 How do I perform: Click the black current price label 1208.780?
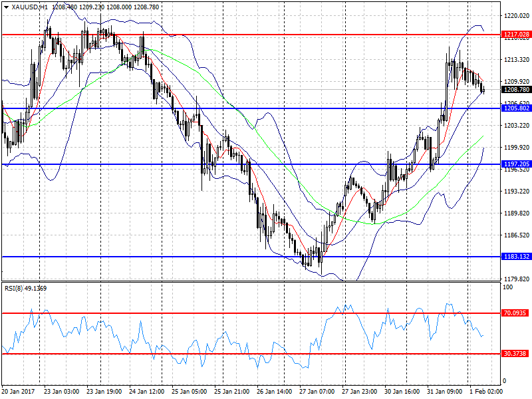coord(516,90)
